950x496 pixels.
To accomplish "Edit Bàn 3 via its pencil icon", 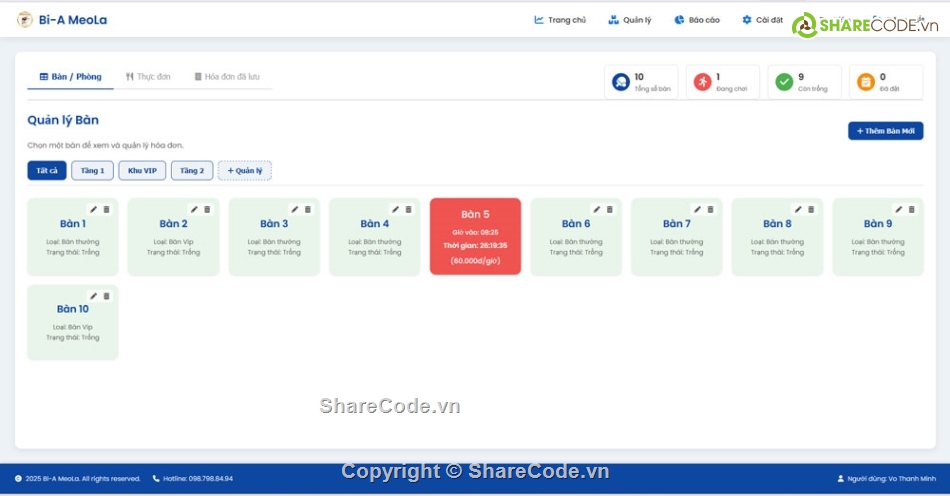I will tap(294, 210).
